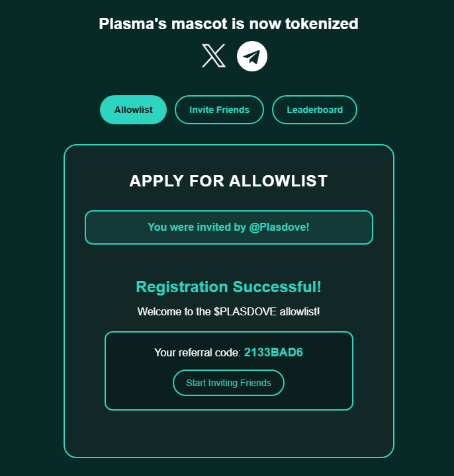Click the referral code 2133BAD6

pos(273,352)
